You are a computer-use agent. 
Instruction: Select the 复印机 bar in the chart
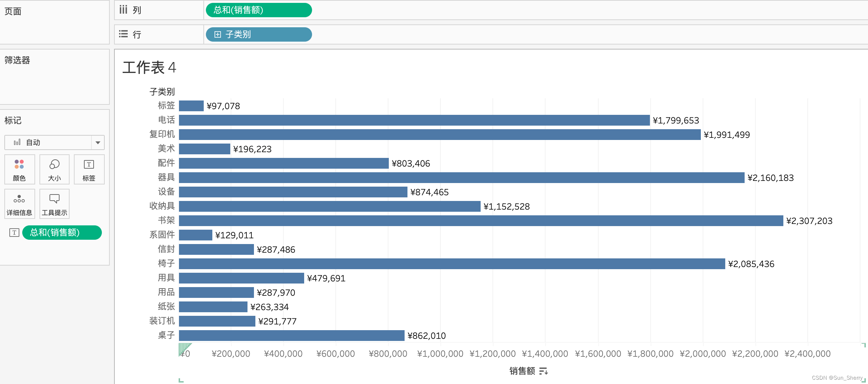(440, 135)
